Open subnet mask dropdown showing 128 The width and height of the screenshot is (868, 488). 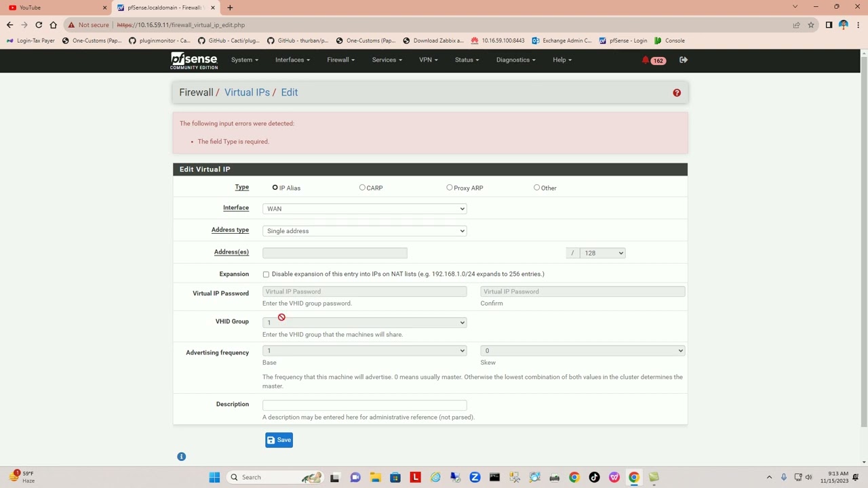(x=602, y=253)
